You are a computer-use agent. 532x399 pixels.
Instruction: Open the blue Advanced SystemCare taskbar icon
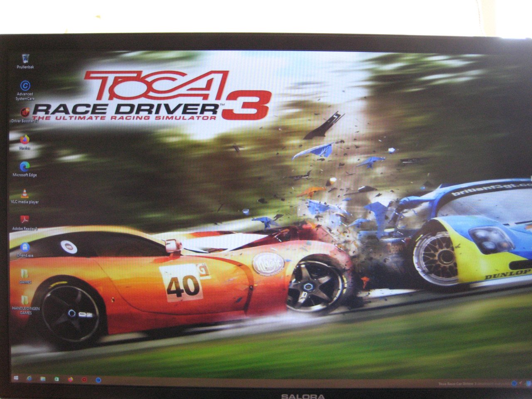pyautogui.click(x=99, y=379)
